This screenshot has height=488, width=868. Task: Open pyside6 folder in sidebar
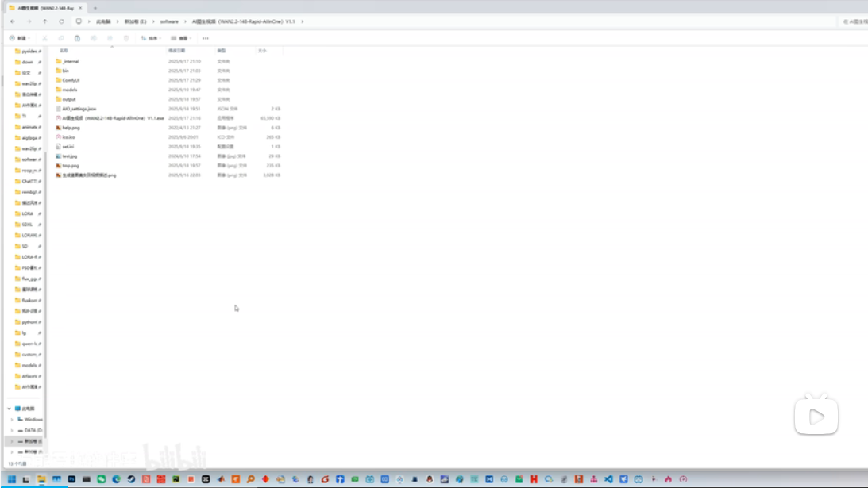[28, 51]
